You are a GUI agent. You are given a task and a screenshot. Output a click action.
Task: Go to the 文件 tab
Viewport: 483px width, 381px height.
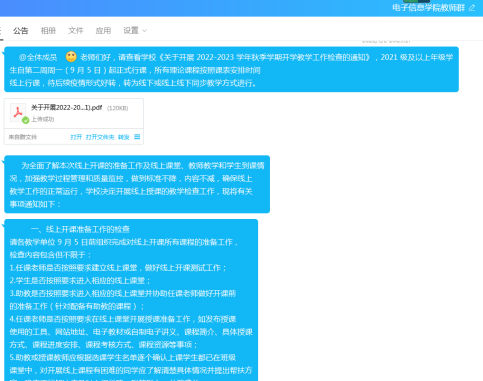click(76, 31)
